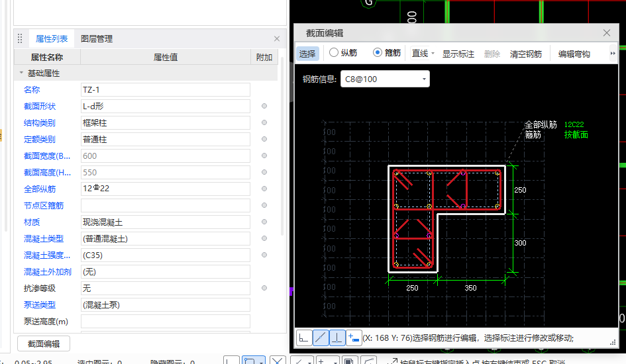Toggle the 附加 circle for 抗渗等级
The height and width of the screenshot is (364, 626).
(x=264, y=288)
